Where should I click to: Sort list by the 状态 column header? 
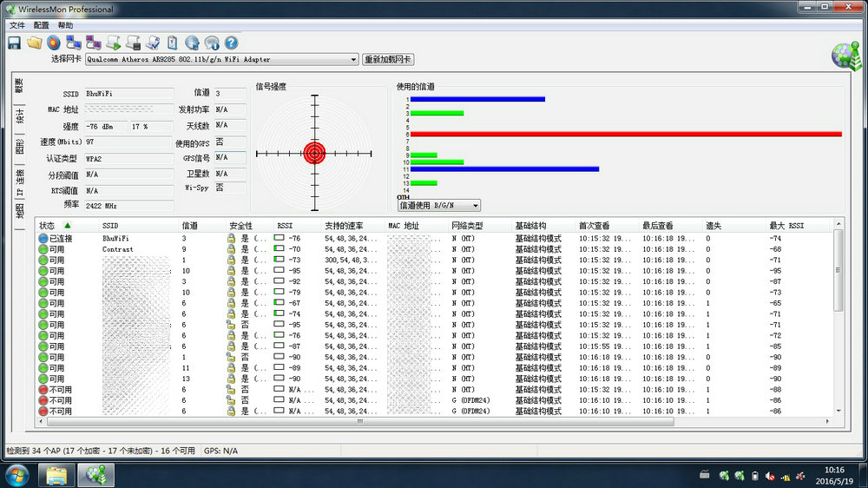67,226
